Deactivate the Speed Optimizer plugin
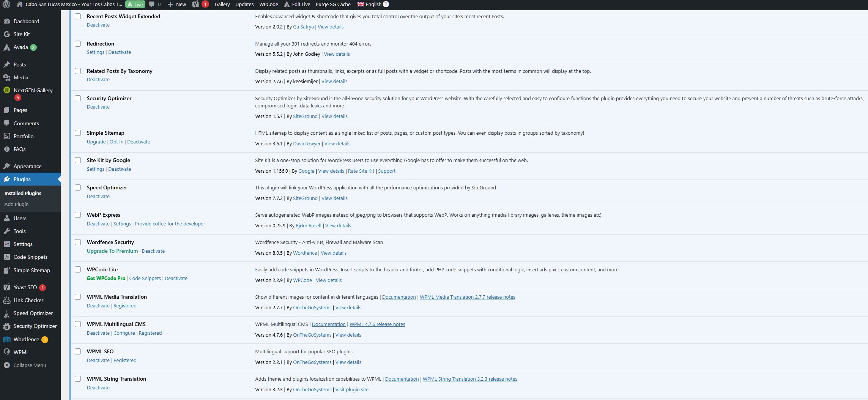Viewport: 868px width, 400px height. [98, 196]
